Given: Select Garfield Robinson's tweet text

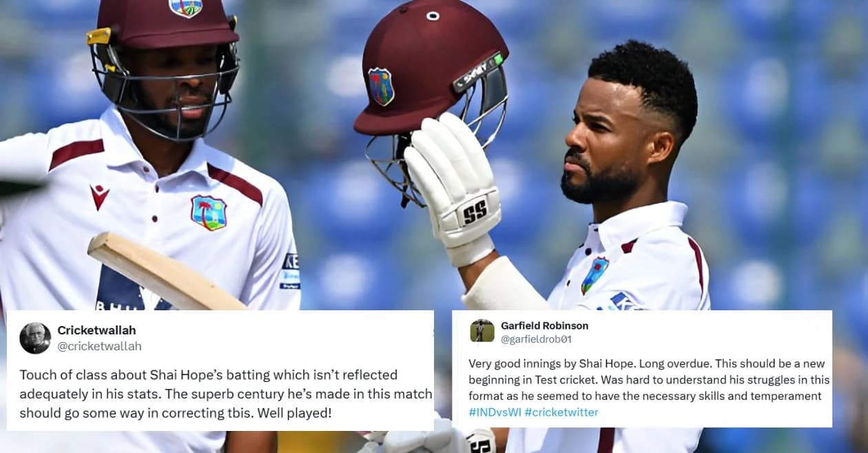Looking at the screenshot, I should pos(649,388).
